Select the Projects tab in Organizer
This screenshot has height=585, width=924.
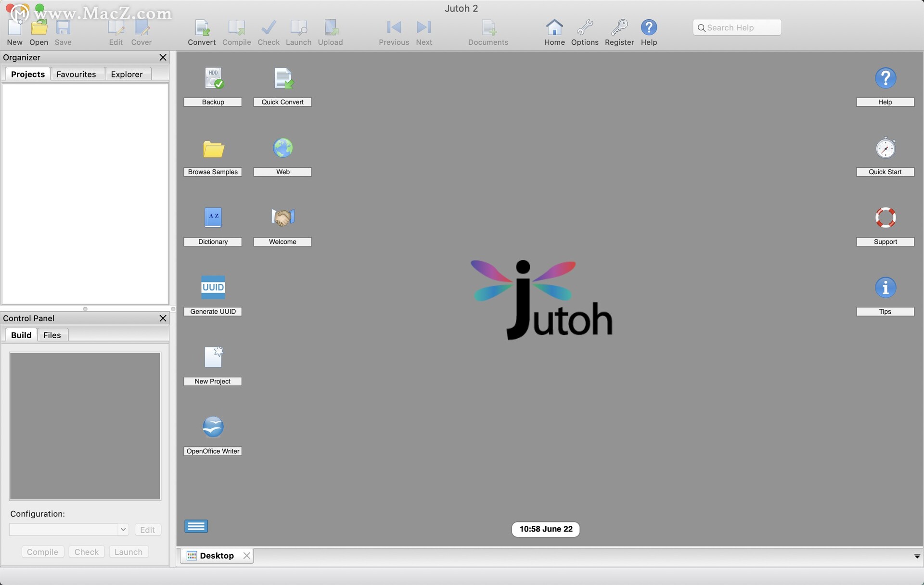coord(28,74)
